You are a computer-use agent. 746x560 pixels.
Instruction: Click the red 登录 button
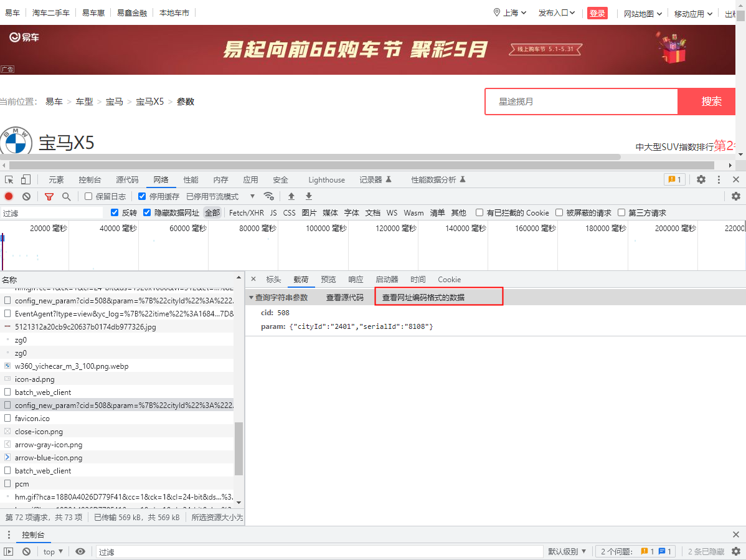598,13
